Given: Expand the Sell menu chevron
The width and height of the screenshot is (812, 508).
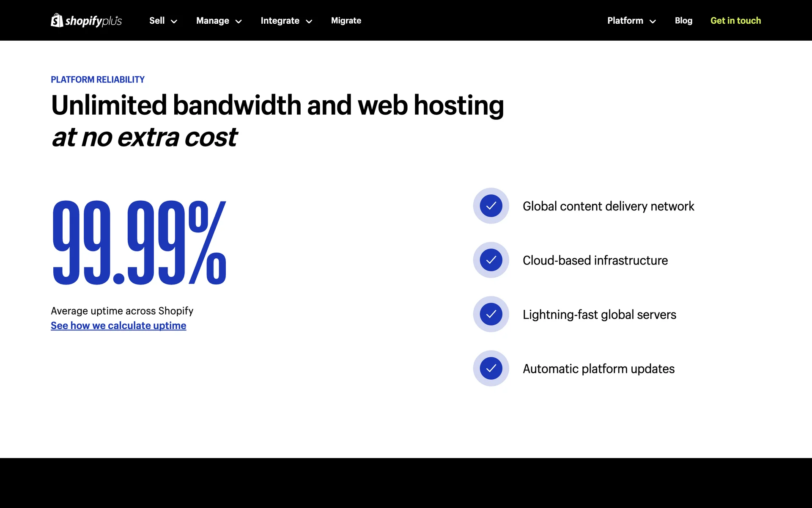Looking at the screenshot, I should pyautogui.click(x=174, y=22).
